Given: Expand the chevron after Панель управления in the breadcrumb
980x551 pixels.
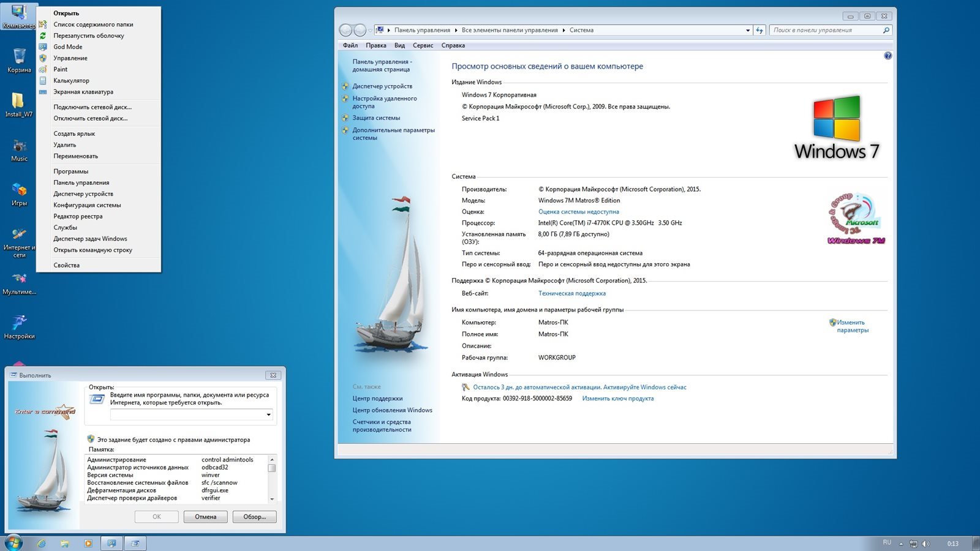Looking at the screenshot, I should pos(456,30).
